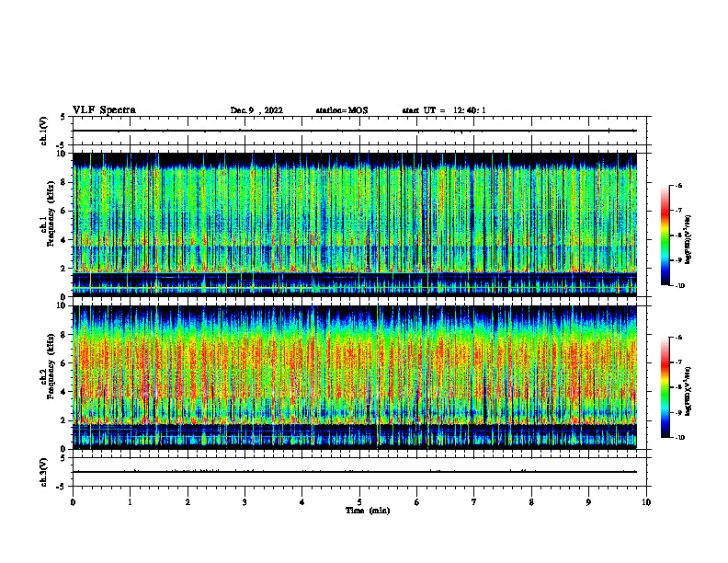Click the time axis tick label 9

[588, 502]
